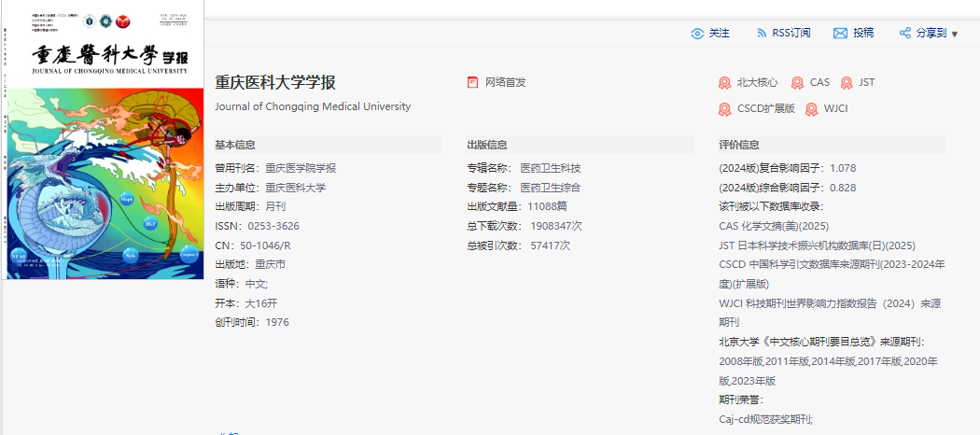Open the 投稿 submission link

pos(863,33)
